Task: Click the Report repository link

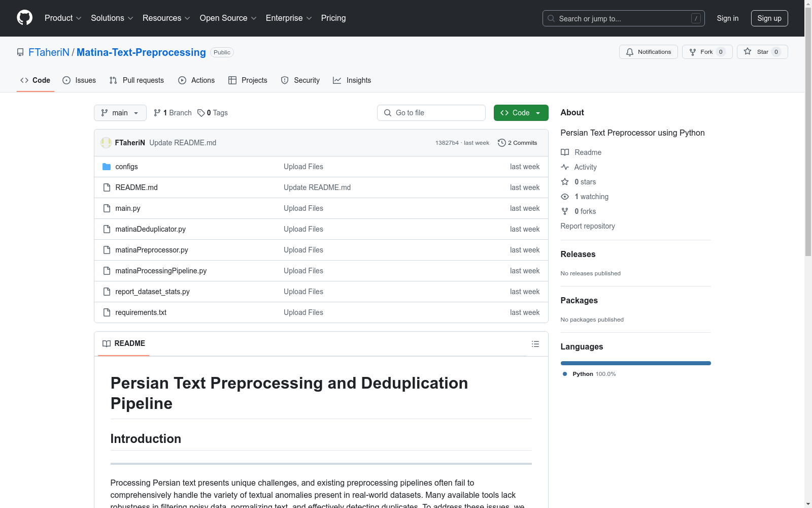Action: click(588, 226)
